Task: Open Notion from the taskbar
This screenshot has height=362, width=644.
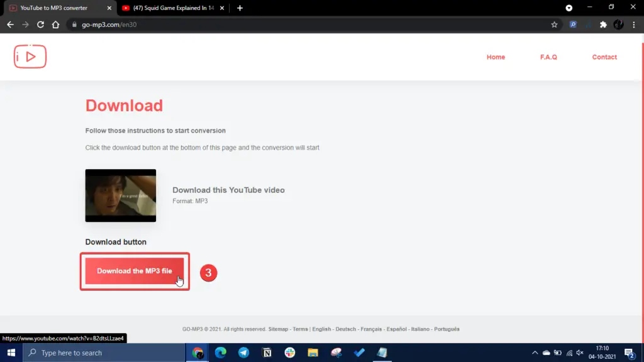Action: [267, 353]
